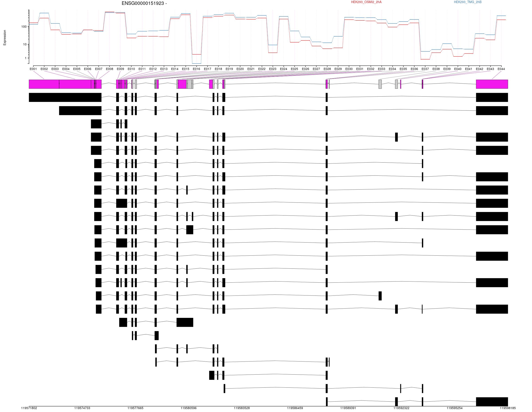
Task: Click the large magenta exon at gene model start
Action: [44, 84]
